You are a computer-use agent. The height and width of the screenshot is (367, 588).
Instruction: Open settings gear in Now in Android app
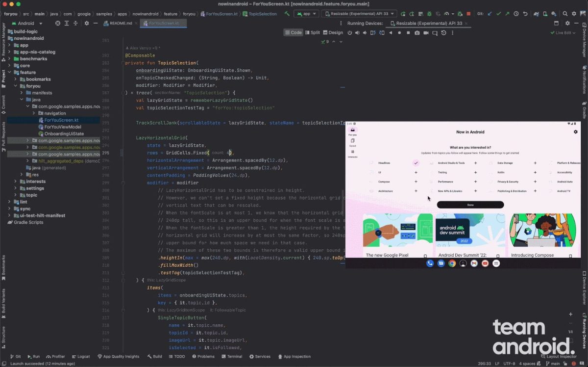(576, 131)
